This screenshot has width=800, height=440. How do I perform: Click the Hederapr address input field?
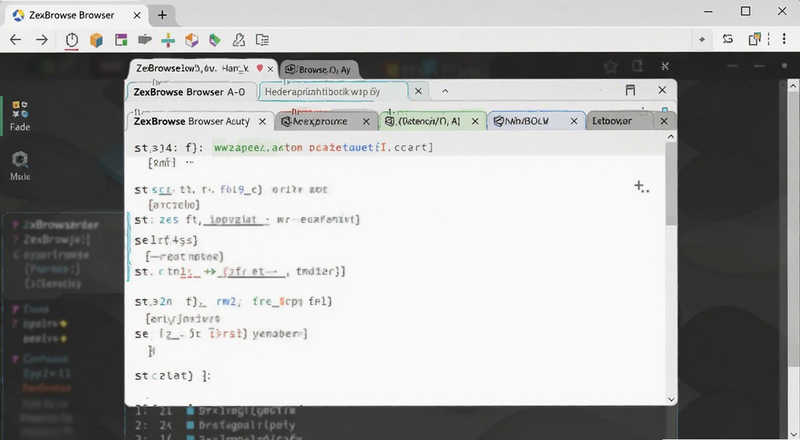point(334,92)
